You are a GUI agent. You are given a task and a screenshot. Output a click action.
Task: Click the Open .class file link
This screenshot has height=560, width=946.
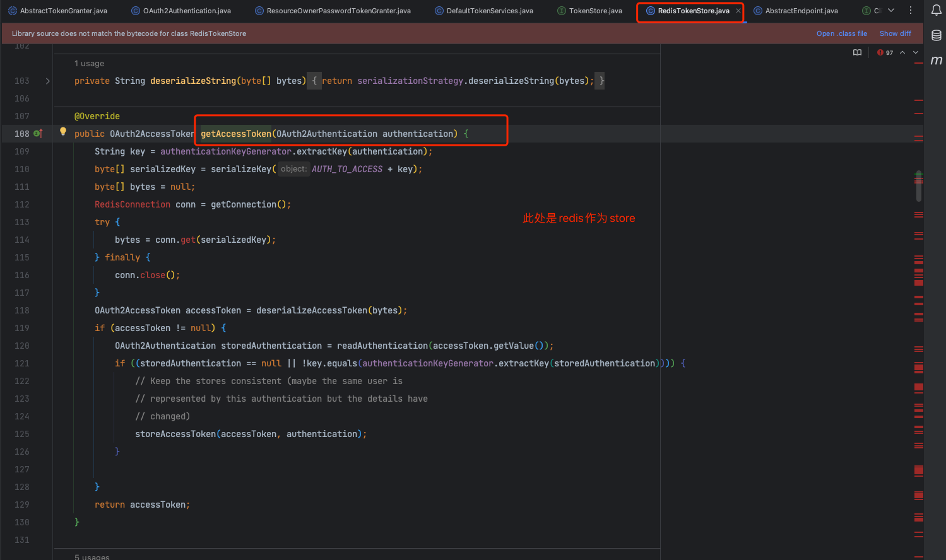point(841,33)
